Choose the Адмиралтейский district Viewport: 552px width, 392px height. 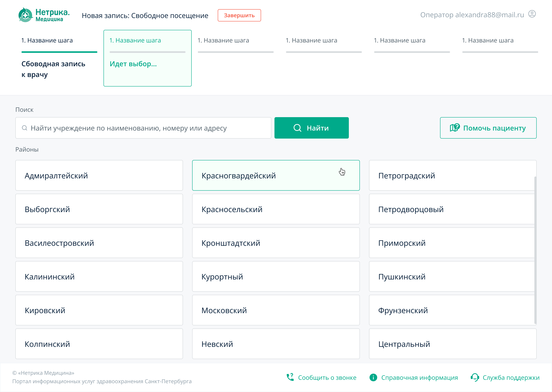[99, 176]
